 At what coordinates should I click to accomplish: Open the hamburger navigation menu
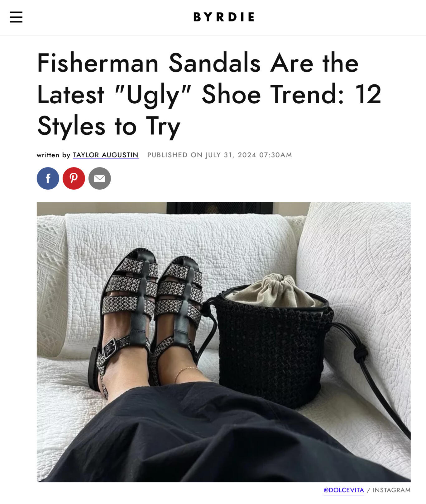tap(16, 17)
